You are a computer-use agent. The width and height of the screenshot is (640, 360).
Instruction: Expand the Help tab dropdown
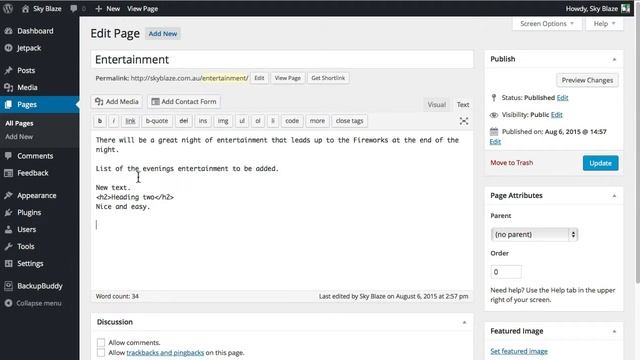[604, 24]
